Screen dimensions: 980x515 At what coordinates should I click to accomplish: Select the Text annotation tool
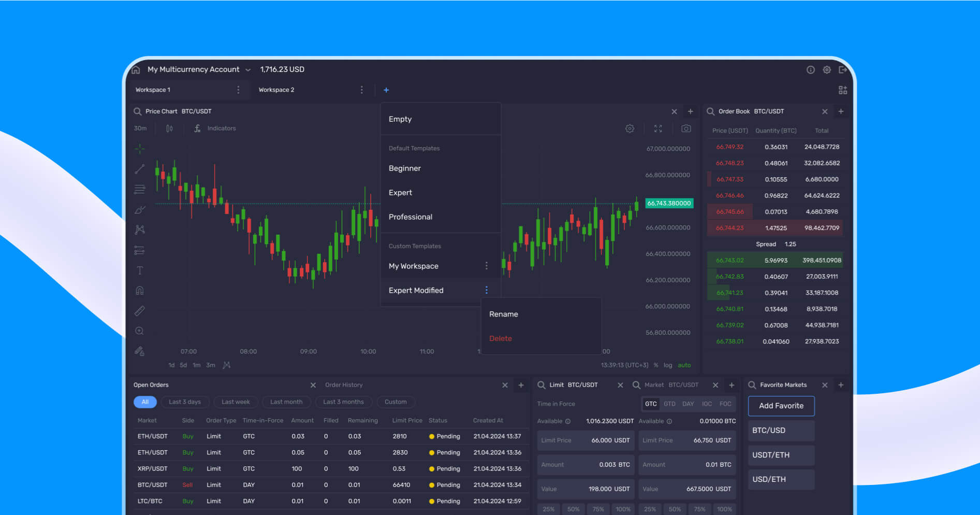[x=140, y=270]
